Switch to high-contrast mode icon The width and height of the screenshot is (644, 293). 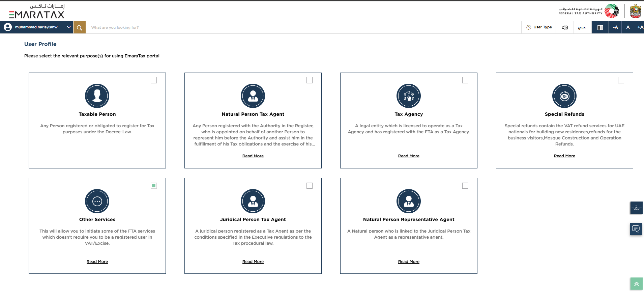[600, 27]
